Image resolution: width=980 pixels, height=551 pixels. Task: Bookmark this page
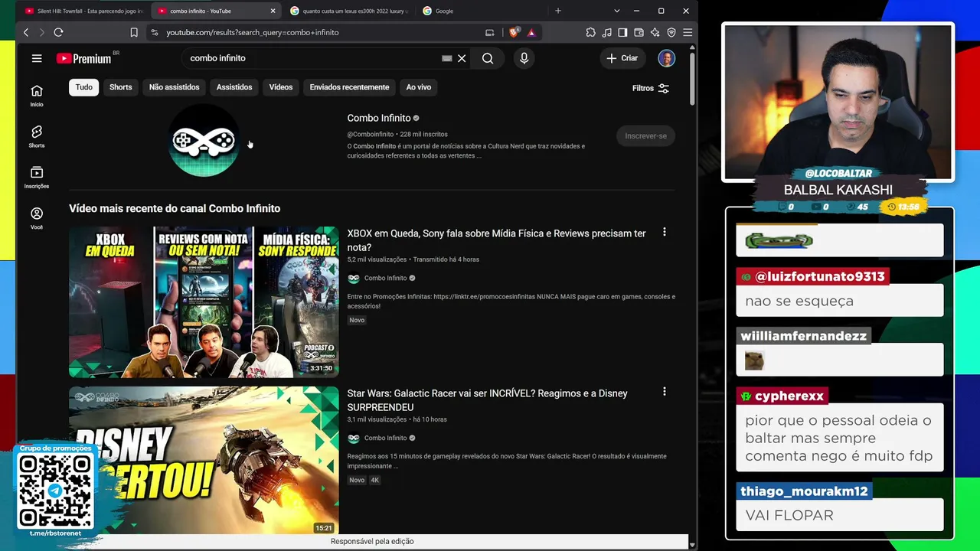[134, 32]
